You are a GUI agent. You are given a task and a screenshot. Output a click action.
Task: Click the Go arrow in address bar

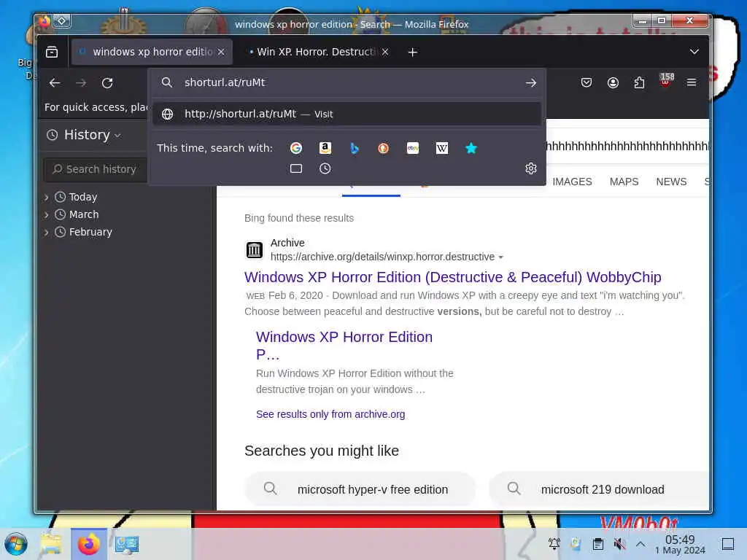click(x=531, y=83)
